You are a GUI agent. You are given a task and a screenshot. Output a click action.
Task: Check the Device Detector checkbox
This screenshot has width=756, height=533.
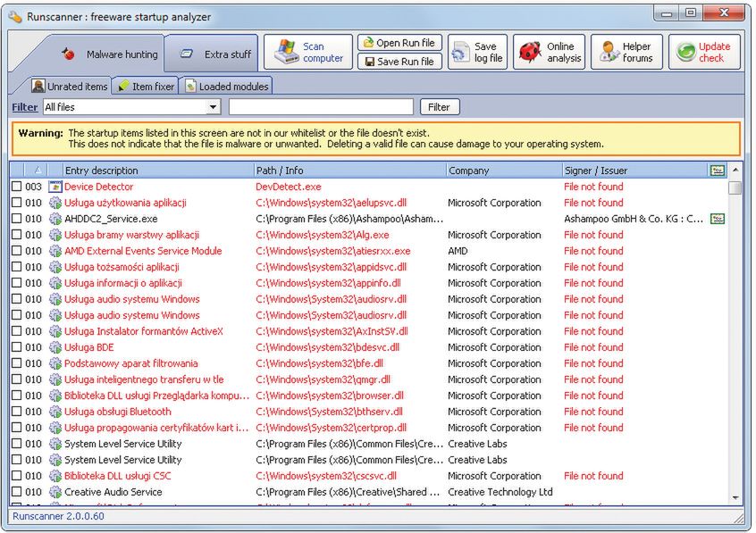pos(17,187)
